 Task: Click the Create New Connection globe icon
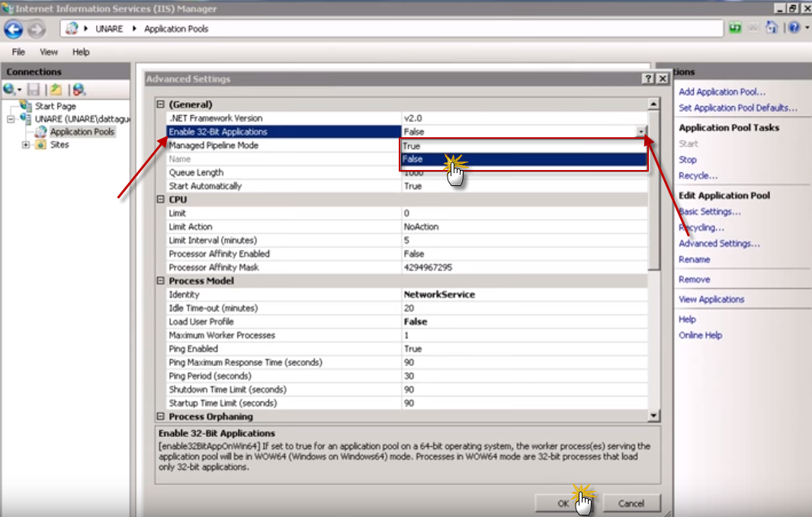tap(10, 89)
